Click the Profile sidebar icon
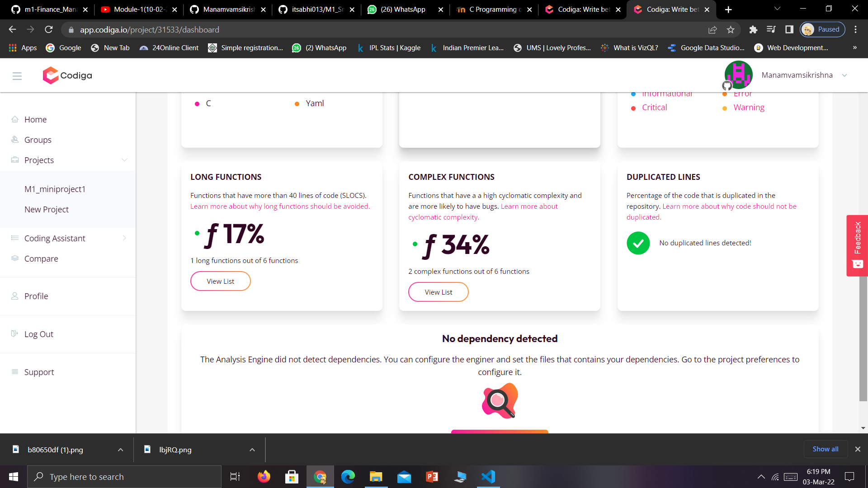Image resolution: width=868 pixels, height=488 pixels. [15, 296]
